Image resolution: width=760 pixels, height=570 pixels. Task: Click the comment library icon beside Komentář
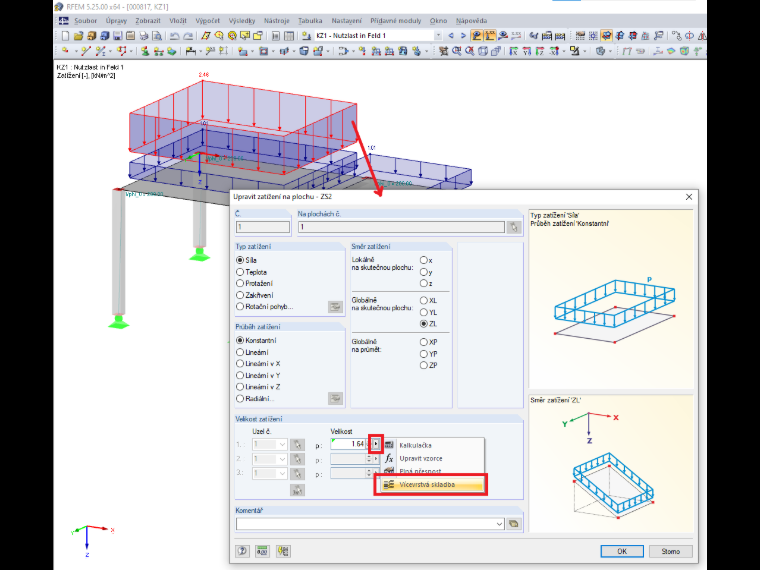(514, 523)
